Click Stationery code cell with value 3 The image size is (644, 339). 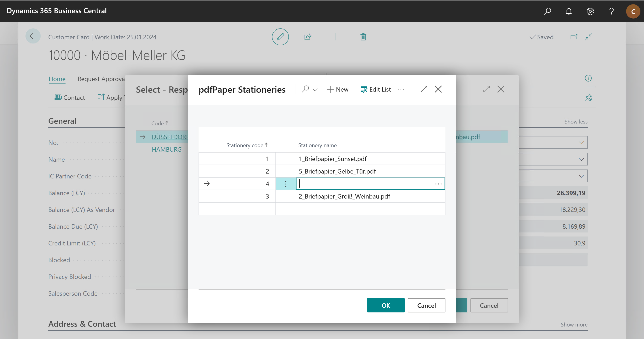pos(245,196)
